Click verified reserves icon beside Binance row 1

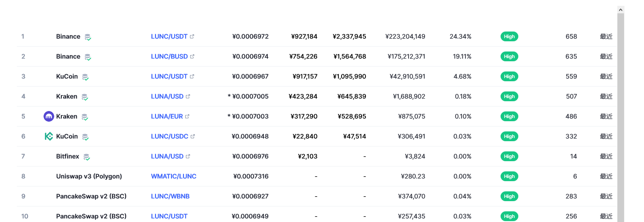[88, 37]
